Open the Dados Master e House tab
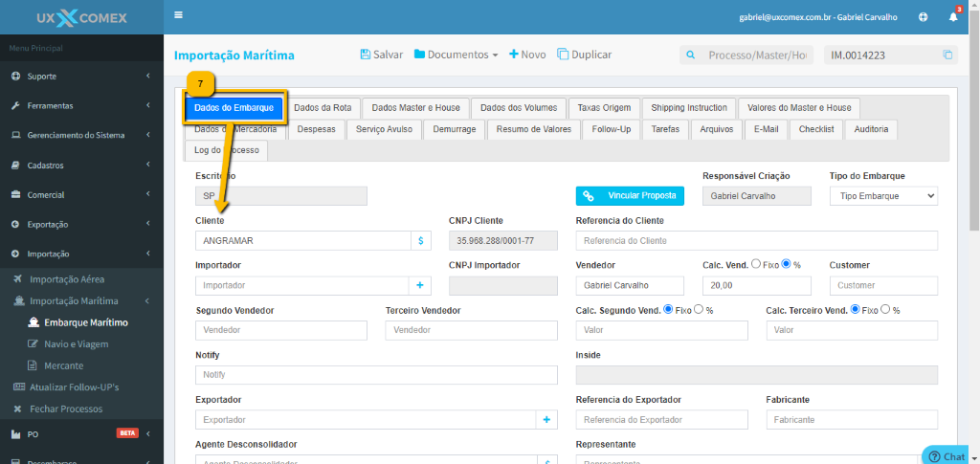 pyautogui.click(x=415, y=107)
